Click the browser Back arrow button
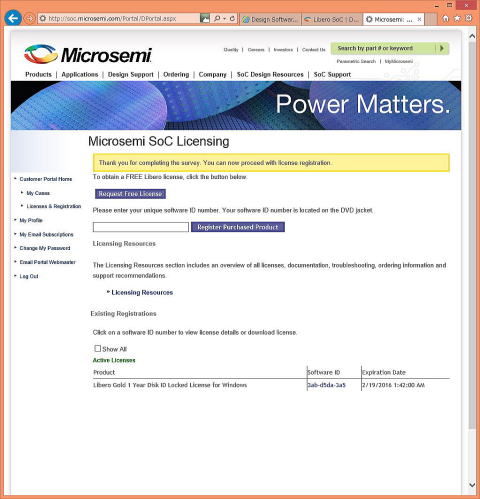Screen dimensions: 480x499 [13, 18]
